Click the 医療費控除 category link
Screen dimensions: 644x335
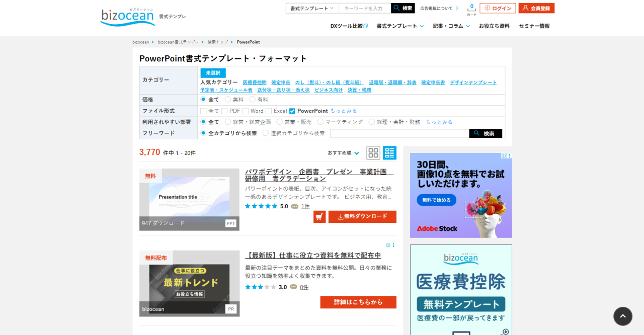pyautogui.click(x=255, y=82)
